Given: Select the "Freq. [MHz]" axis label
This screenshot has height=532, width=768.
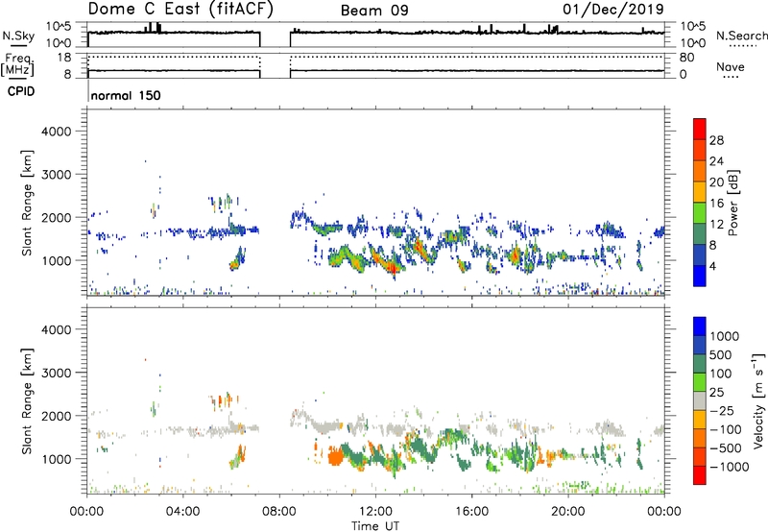Looking at the screenshot, I should (17, 64).
